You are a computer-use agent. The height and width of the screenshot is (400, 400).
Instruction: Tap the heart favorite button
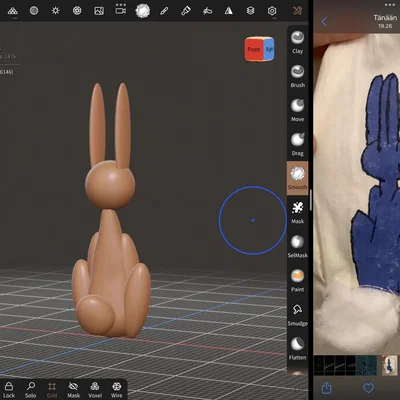coord(368,388)
